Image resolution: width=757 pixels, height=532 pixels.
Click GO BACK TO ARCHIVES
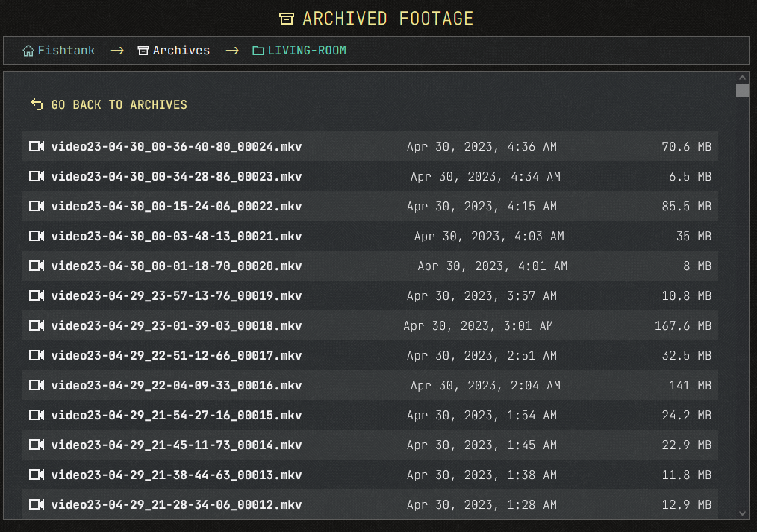click(x=119, y=104)
